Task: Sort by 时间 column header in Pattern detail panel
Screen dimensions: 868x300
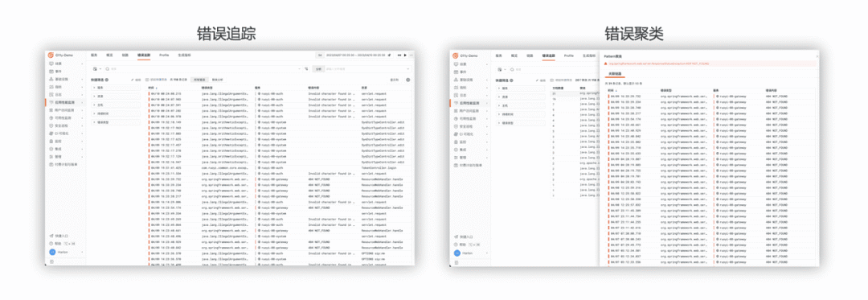Action: [x=612, y=90]
